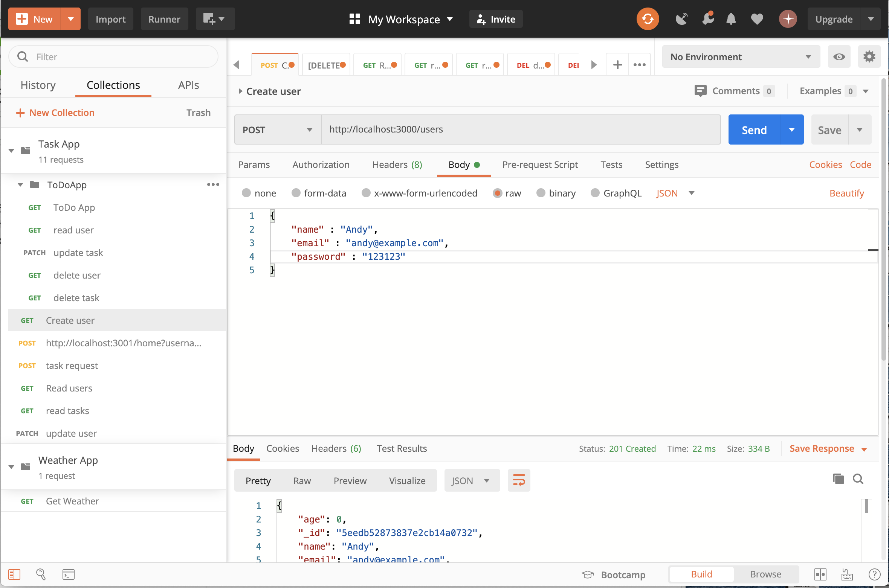This screenshot has width=889, height=588.
Task: Open the Postman console
Action: (x=68, y=574)
